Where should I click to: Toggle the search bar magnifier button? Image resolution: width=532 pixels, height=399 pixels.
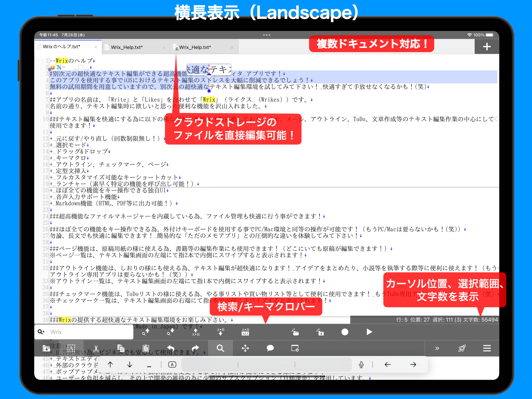coord(220,348)
